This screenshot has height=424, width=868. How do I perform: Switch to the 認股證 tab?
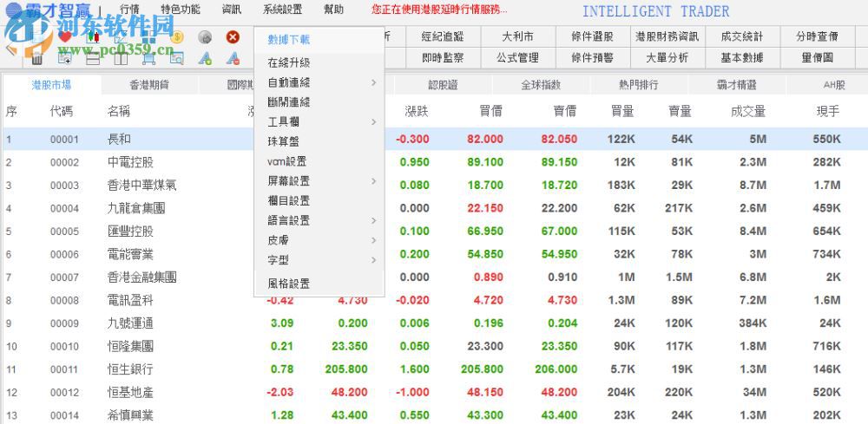pyautogui.click(x=443, y=85)
